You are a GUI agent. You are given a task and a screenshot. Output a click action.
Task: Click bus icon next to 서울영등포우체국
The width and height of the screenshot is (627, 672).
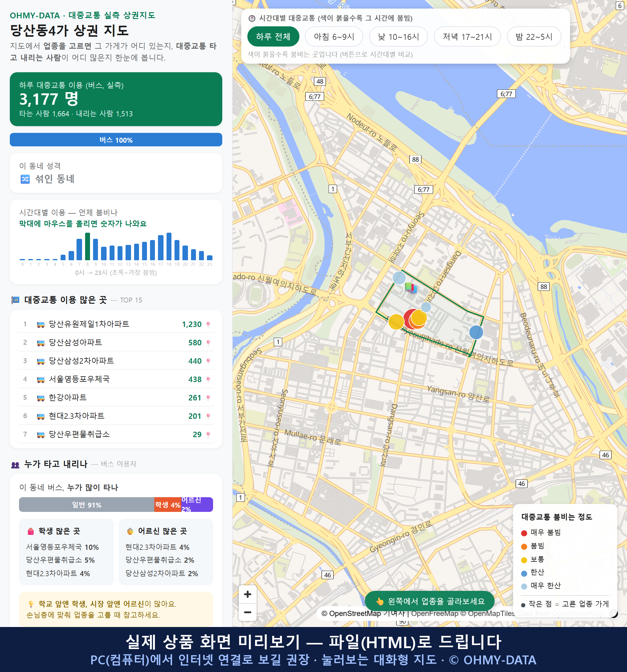(40, 380)
